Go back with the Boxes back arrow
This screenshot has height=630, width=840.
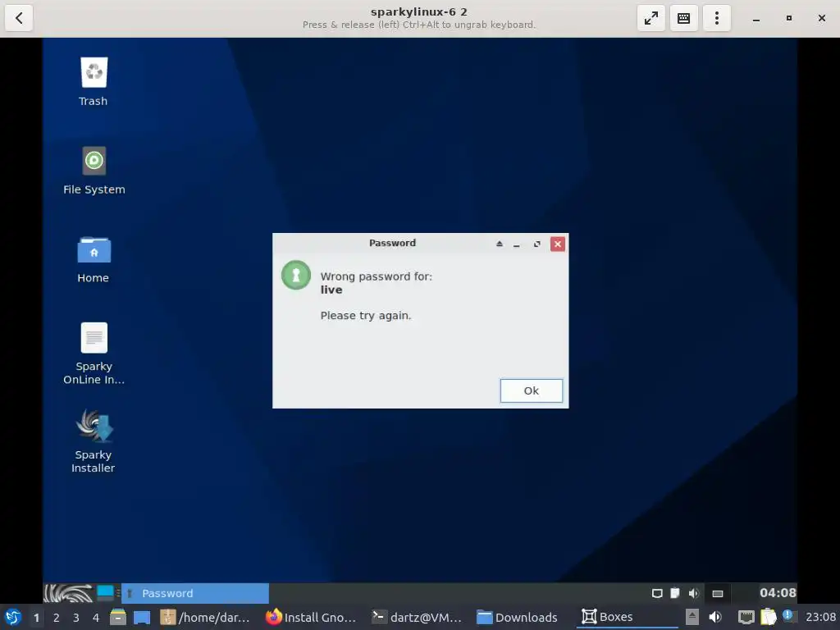[x=19, y=18]
